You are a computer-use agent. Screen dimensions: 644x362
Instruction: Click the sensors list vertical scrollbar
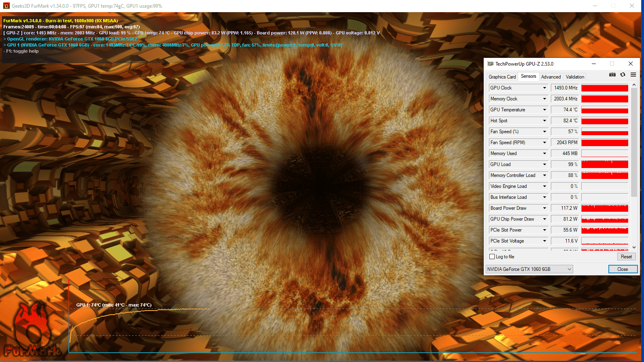click(634, 142)
